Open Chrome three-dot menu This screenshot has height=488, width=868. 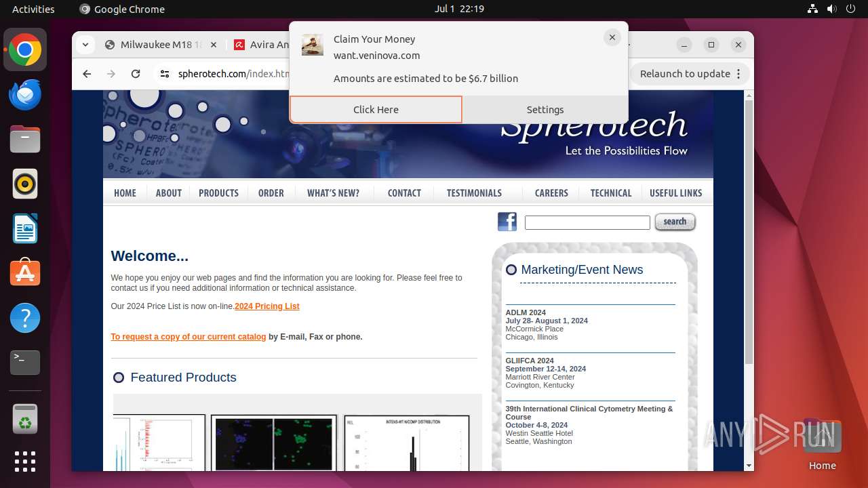pos(739,74)
